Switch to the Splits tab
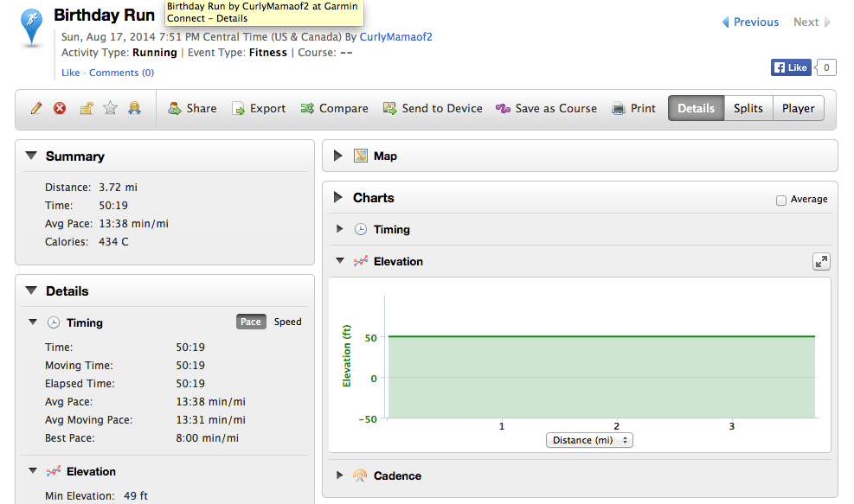 coord(748,108)
